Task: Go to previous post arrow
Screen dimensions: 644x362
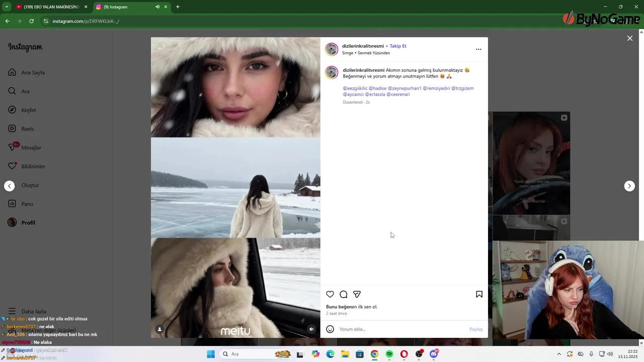Action: (10, 186)
